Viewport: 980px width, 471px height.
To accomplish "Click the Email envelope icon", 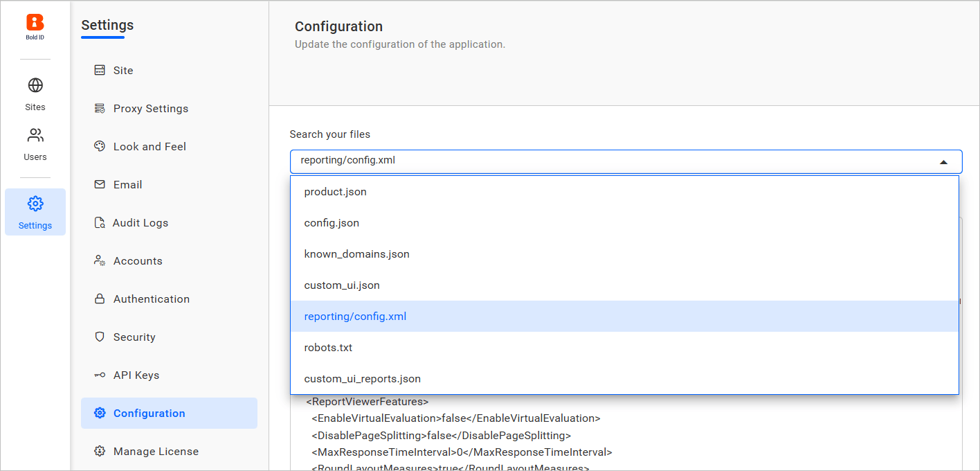I will click(x=99, y=184).
